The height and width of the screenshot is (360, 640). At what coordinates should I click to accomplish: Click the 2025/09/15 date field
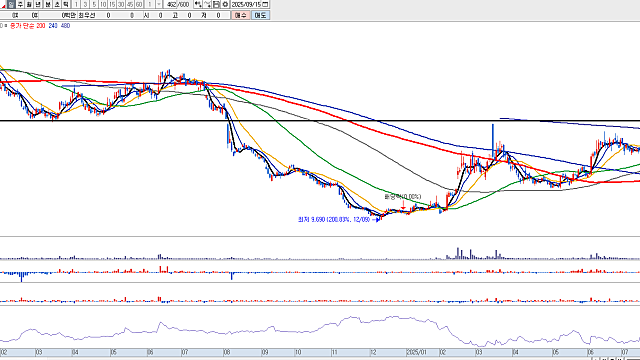coord(246,4)
